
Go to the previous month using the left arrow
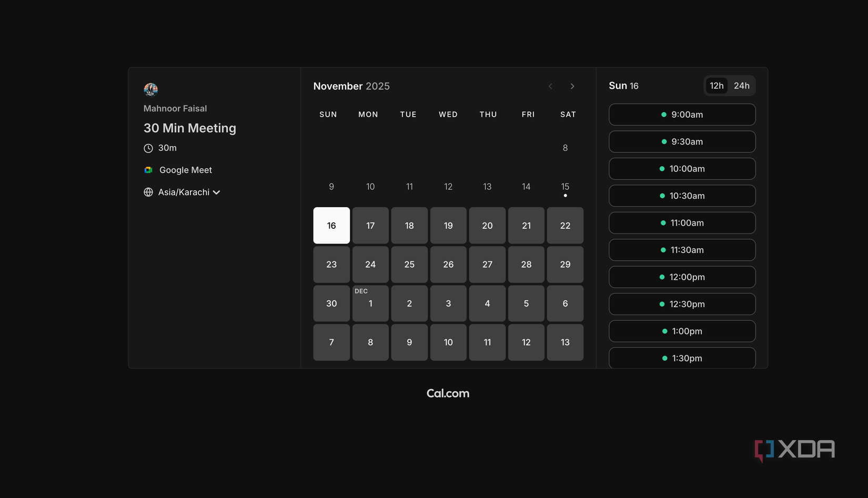coord(550,86)
